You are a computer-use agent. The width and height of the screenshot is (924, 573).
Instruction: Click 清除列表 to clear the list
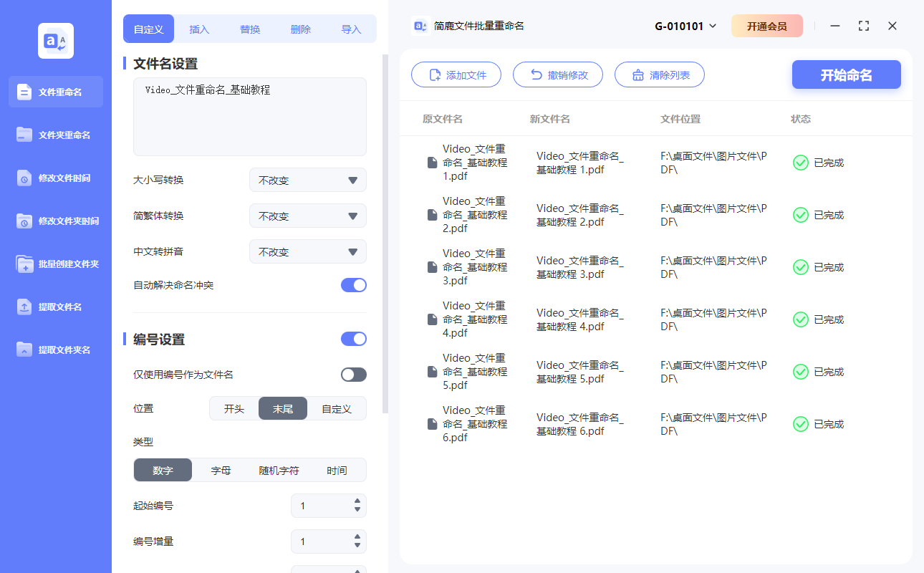[x=659, y=74]
